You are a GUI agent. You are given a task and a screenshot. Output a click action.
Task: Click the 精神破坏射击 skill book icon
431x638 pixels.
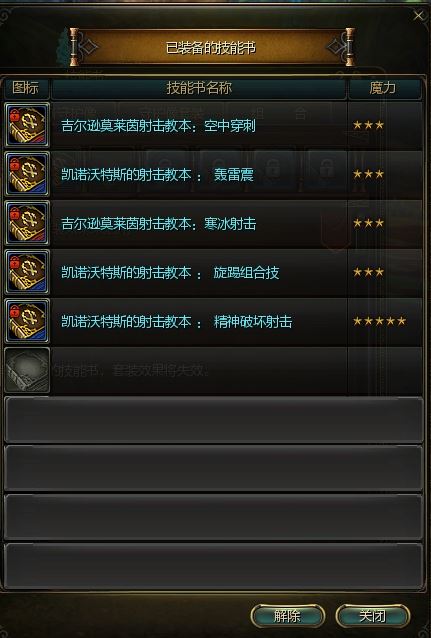[27, 321]
